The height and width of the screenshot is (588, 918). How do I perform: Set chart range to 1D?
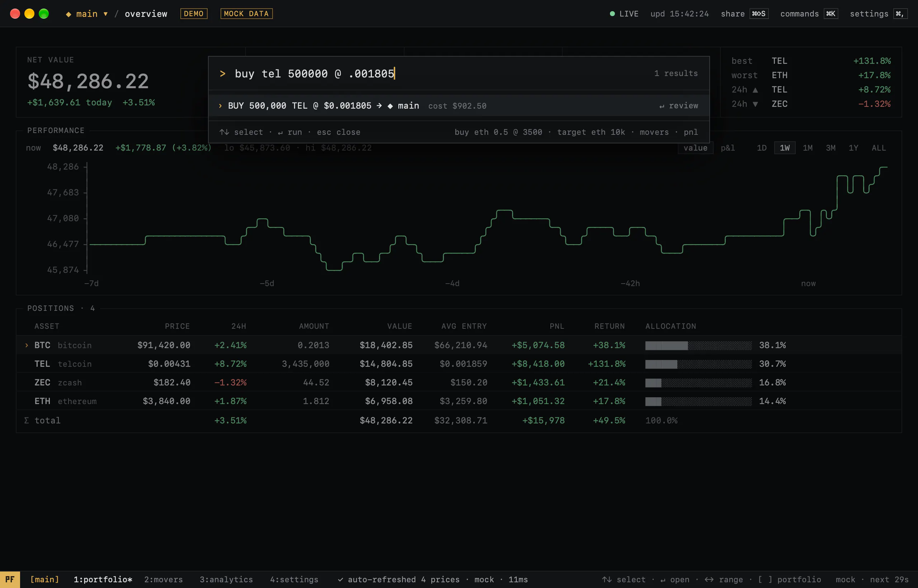pos(762,148)
